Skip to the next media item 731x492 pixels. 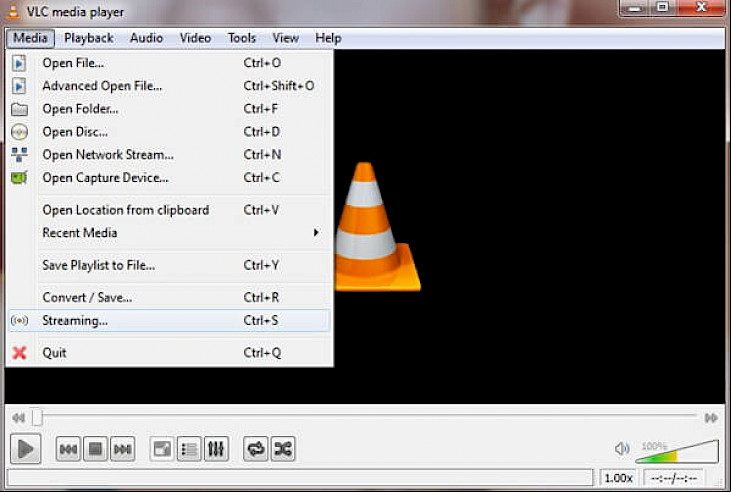click(x=123, y=449)
